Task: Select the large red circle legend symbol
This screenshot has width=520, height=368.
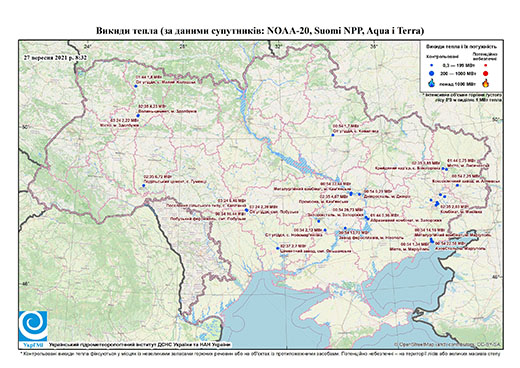Action: point(486,73)
